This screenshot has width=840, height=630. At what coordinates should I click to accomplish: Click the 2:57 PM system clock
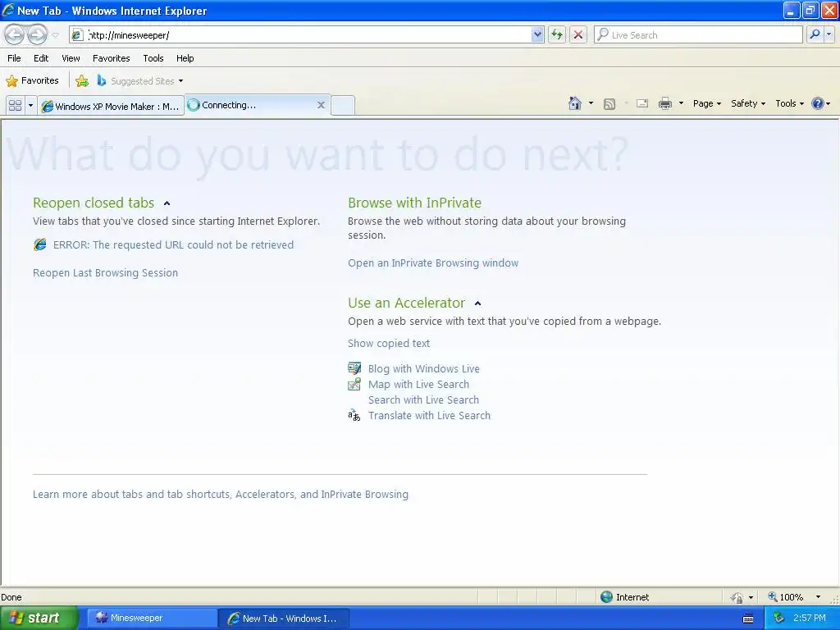(x=810, y=618)
